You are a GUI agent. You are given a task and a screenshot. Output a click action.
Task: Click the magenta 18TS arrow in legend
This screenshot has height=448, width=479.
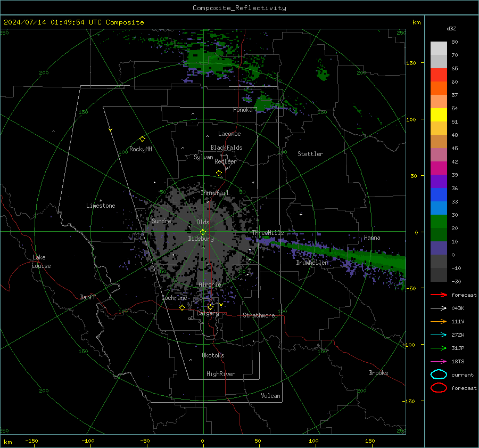coord(439,362)
